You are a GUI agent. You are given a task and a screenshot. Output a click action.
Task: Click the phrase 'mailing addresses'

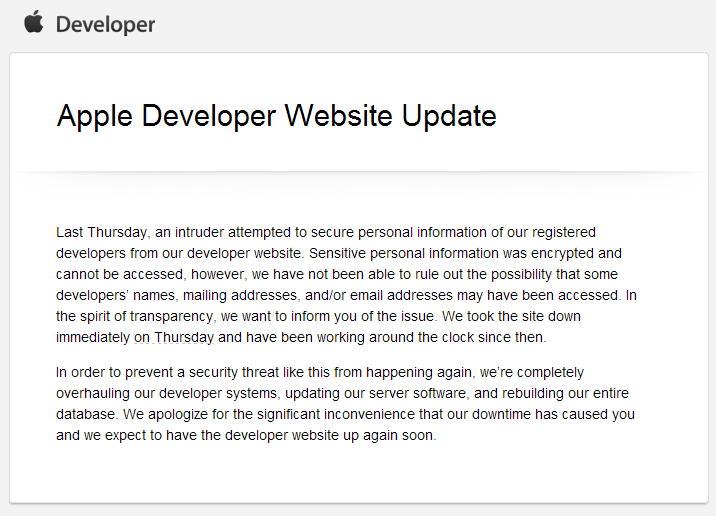coord(240,295)
